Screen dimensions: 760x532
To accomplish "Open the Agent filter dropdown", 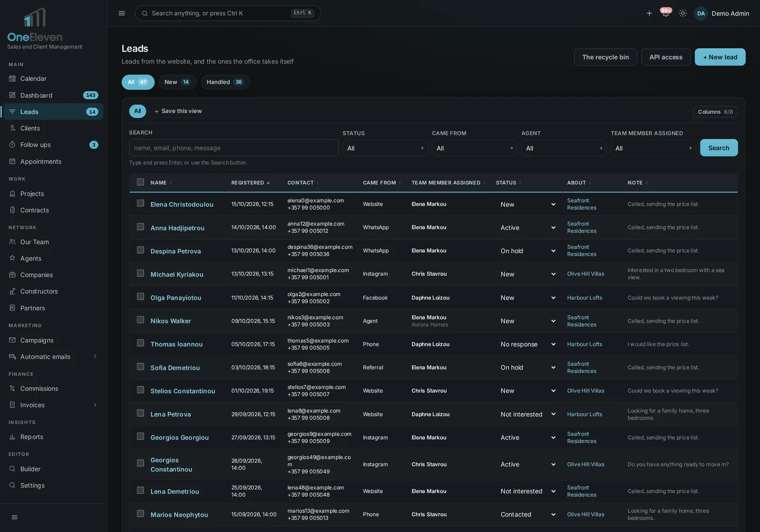I will click(564, 148).
